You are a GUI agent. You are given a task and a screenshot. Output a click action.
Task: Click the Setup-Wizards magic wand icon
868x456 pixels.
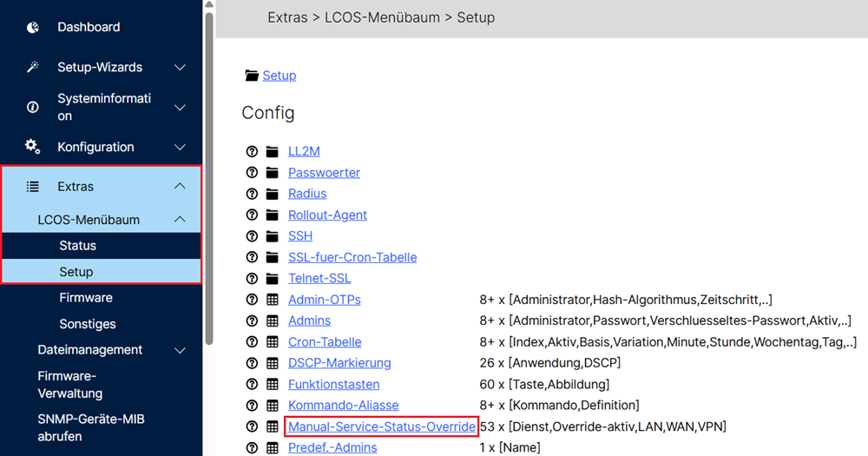(x=33, y=68)
